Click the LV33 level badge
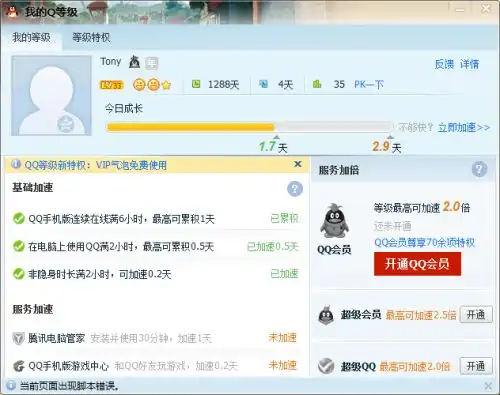This screenshot has width=500, height=395. (112, 85)
